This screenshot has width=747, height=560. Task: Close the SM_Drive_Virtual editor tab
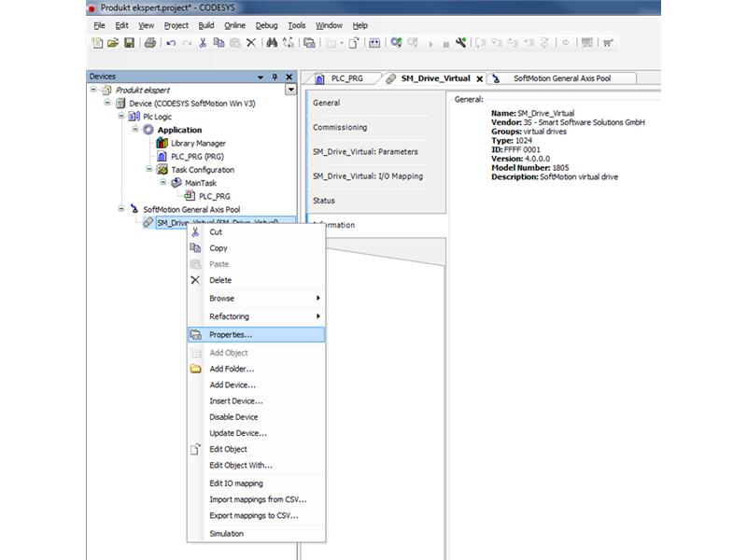[x=480, y=79]
